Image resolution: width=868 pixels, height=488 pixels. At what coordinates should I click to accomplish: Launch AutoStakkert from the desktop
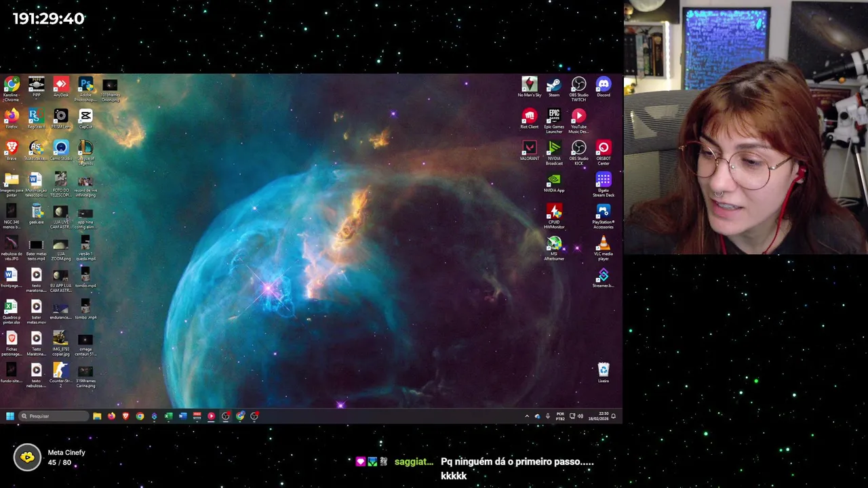36,150
